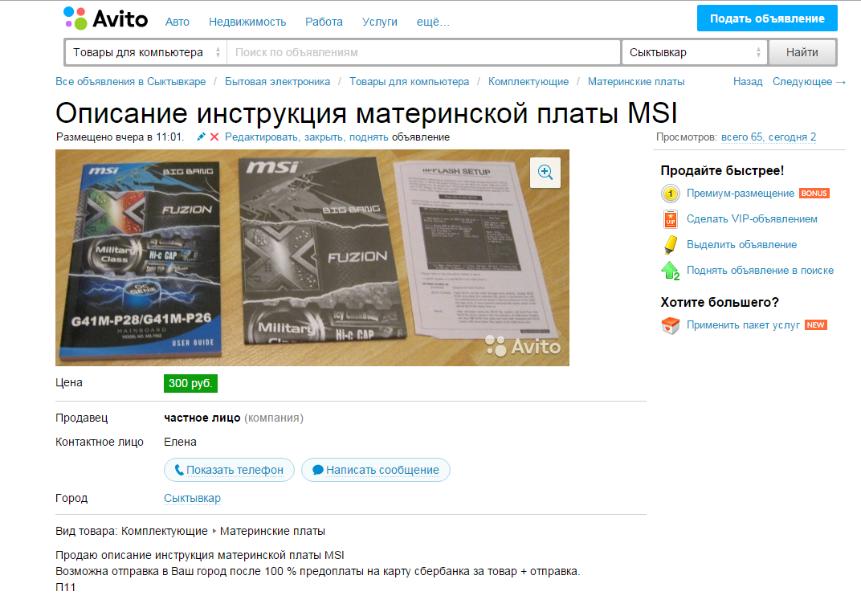Image resolution: width=861 pixels, height=616 pixels.
Task: Click the red X close-listing icon
Action: (x=214, y=137)
